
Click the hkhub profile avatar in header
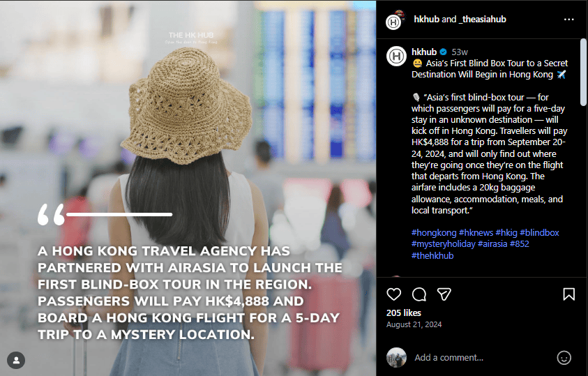click(x=395, y=20)
